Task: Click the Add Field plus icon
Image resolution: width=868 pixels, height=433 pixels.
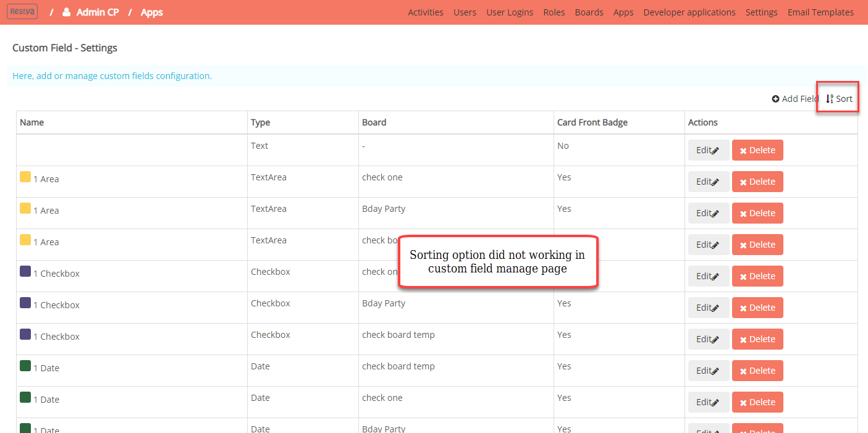Action: point(777,98)
